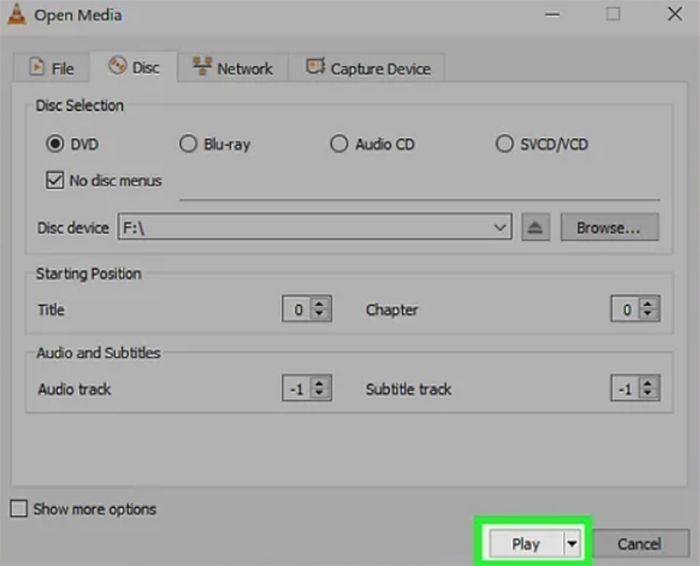Viewport: 700px width, 566px height.
Task: Decrease the Audio track value
Action: (319, 394)
